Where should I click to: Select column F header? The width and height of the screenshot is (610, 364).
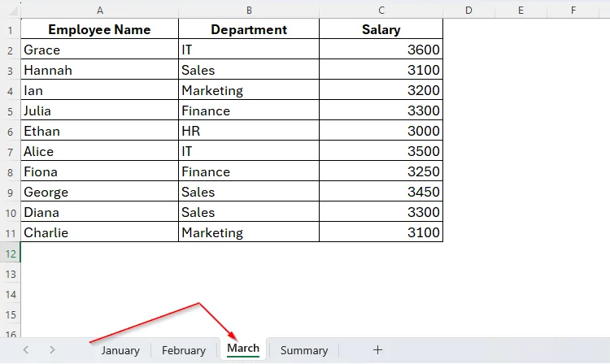573,11
